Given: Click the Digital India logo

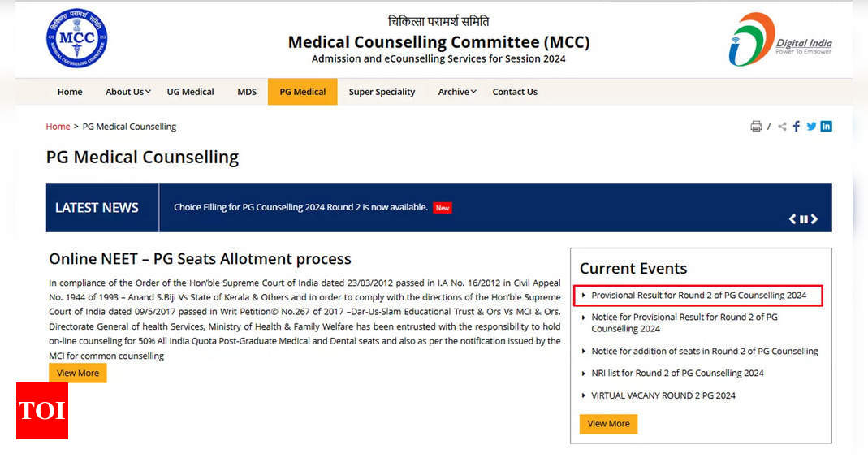Looking at the screenshot, I should [780, 39].
